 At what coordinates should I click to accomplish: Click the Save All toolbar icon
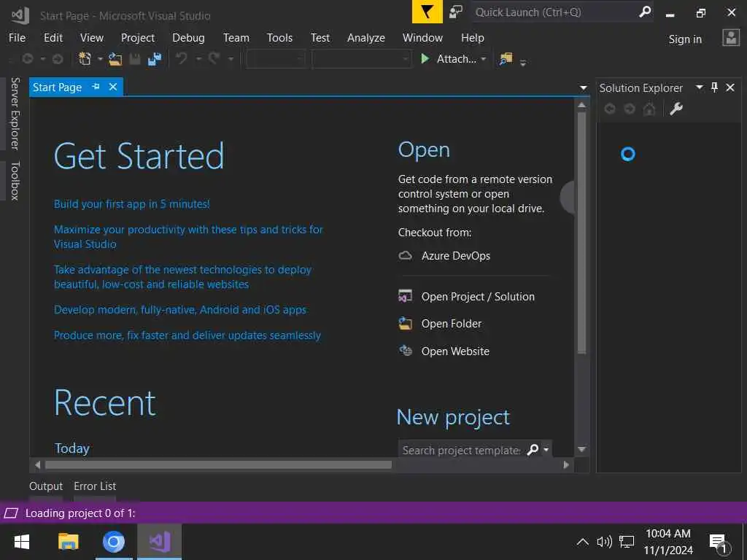click(155, 59)
